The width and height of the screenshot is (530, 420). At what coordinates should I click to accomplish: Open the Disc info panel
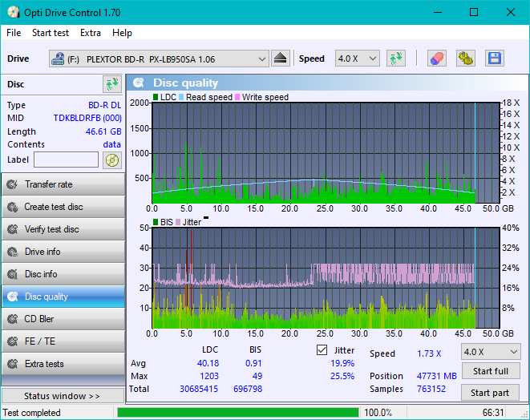click(x=63, y=273)
